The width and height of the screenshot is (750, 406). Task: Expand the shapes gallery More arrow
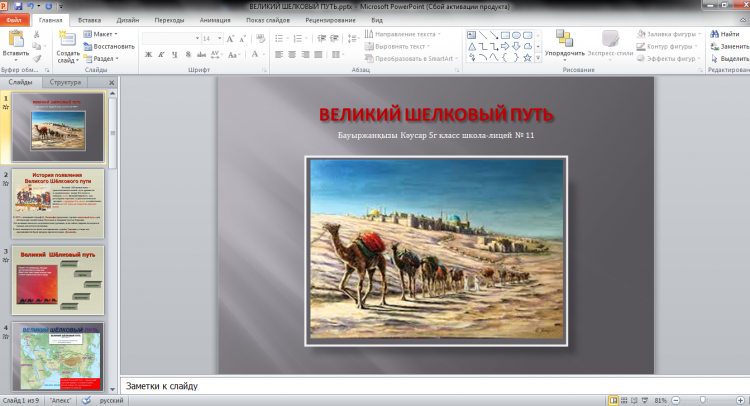(538, 58)
